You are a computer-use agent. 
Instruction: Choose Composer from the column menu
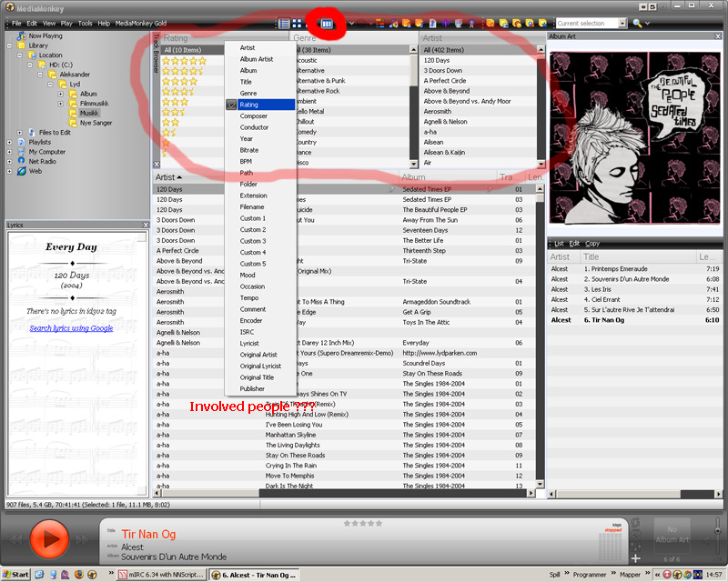[254, 116]
